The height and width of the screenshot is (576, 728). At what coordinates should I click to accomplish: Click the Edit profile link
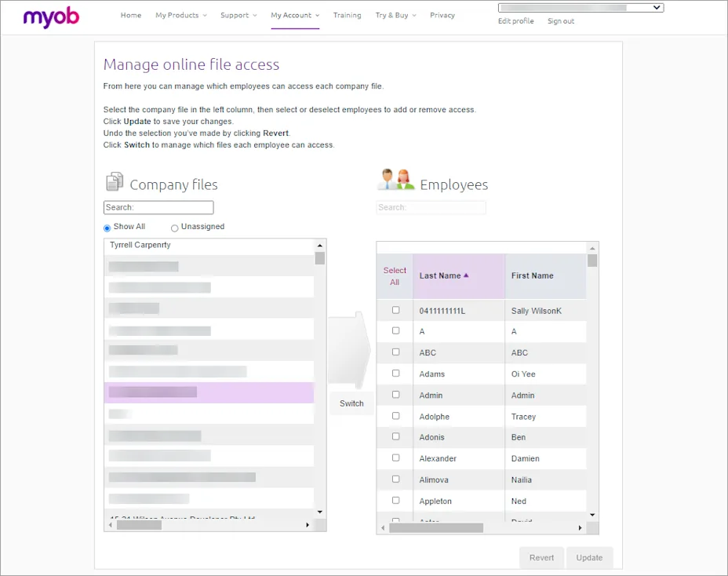click(516, 21)
